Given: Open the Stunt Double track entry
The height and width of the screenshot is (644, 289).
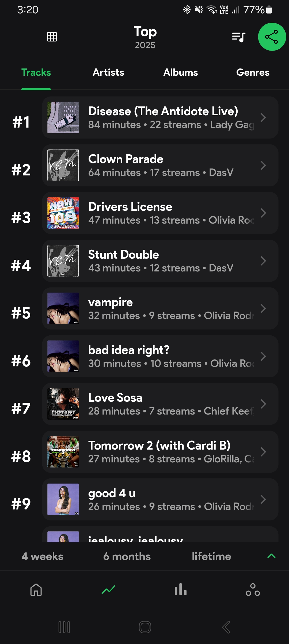Looking at the screenshot, I should [x=160, y=261].
